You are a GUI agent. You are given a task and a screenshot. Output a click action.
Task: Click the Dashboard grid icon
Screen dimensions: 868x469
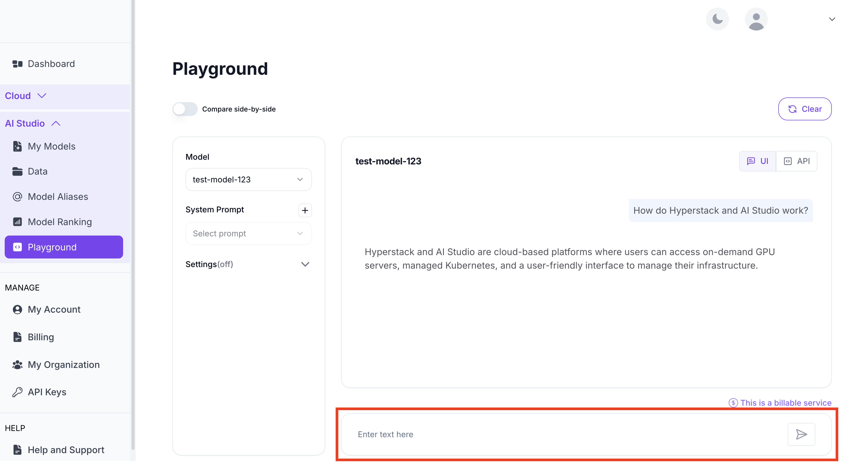[17, 64]
